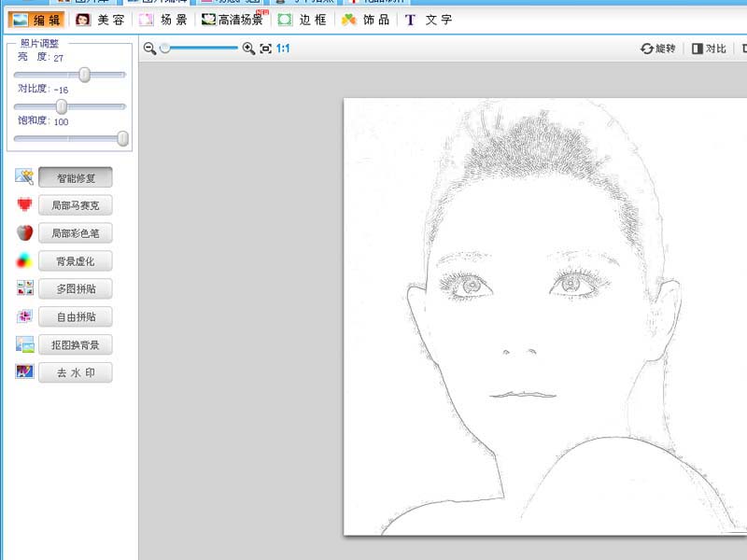Screen dimensions: 747x560
Task: Click the 对比度 value -16
Action: [61, 90]
